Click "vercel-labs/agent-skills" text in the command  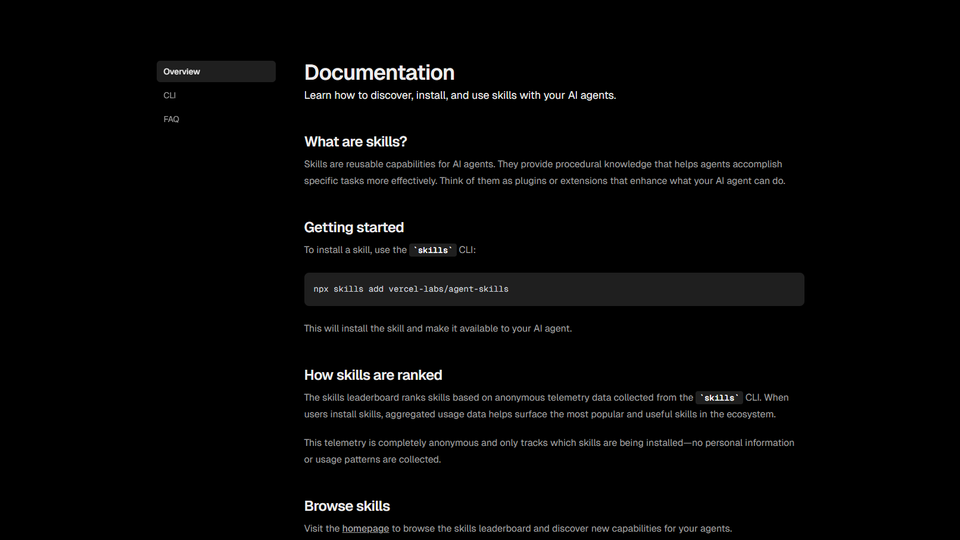click(448, 289)
